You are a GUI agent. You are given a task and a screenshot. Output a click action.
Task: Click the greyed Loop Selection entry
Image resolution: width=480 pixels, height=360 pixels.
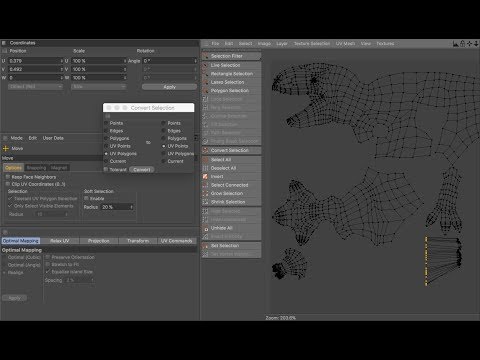point(231,99)
